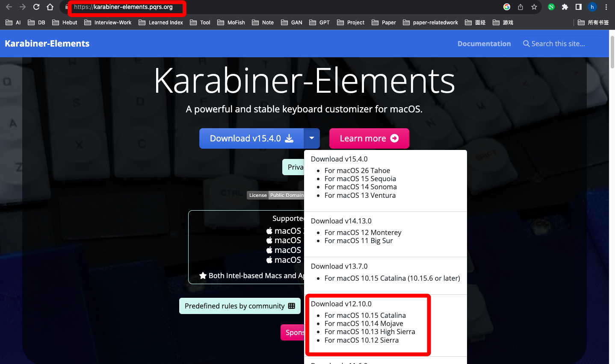Screen dimensions: 615x364
Task: Click the pink Learn more button
Action: point(369,138)
